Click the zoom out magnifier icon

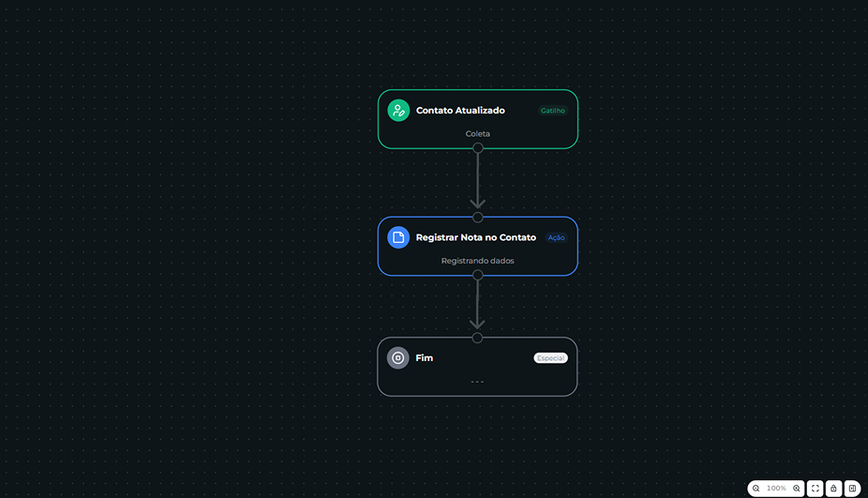[x=756, y=488]
